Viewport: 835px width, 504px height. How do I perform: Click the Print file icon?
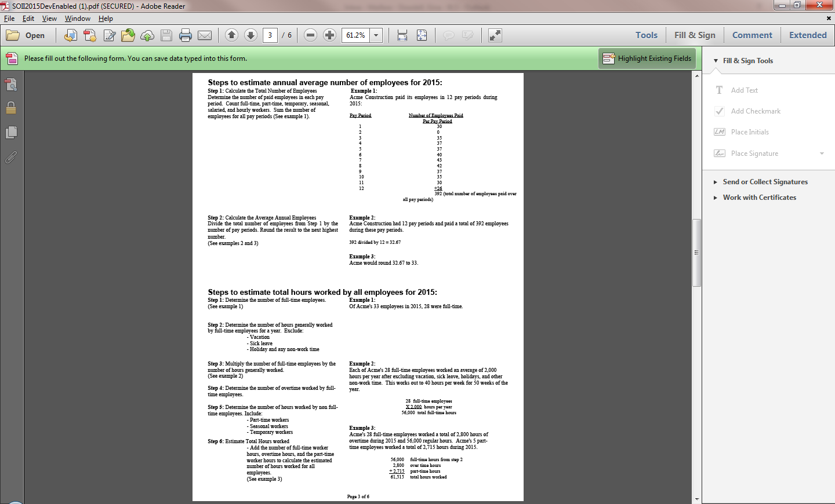click(x=186, y=35)
